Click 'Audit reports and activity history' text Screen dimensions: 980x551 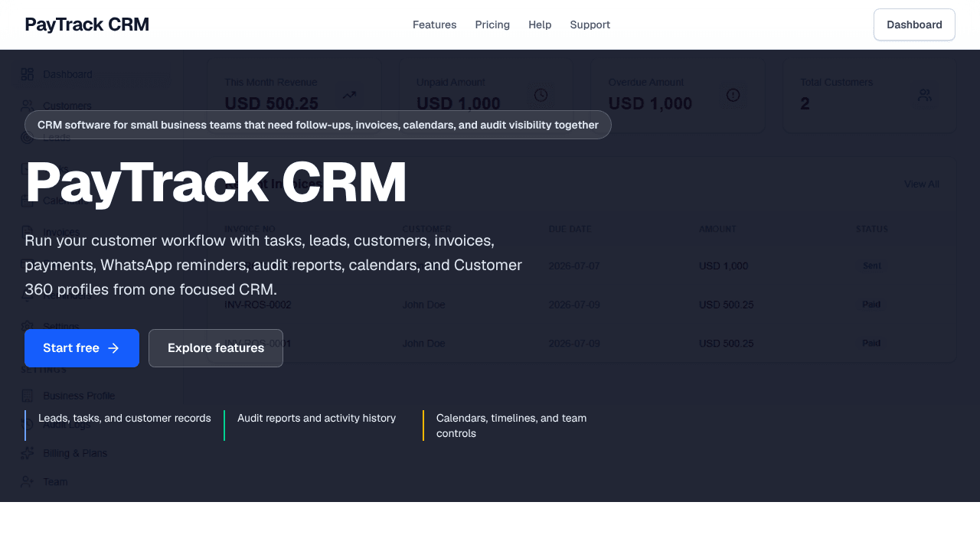[316, 418]
